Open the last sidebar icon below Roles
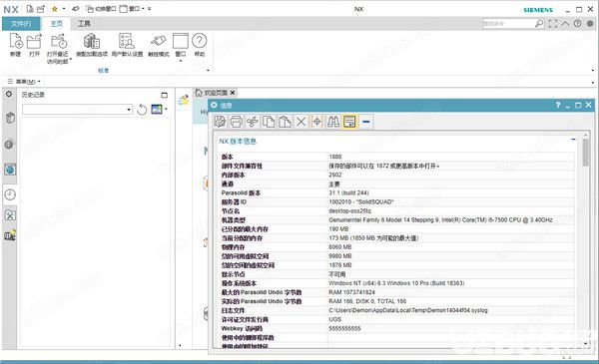 coord(10,235)
